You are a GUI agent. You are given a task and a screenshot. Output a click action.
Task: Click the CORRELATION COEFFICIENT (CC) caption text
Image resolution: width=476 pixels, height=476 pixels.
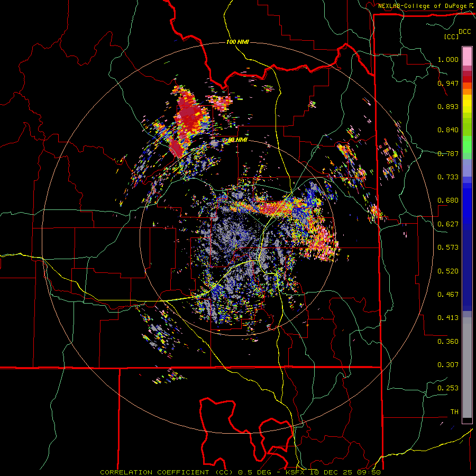point(166,472)
